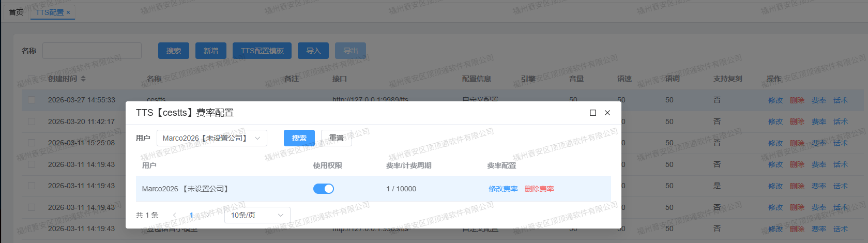The width and height of the screenshot is (868, 243).
Task: Select the TTS配置 tab
Action: 49,12
